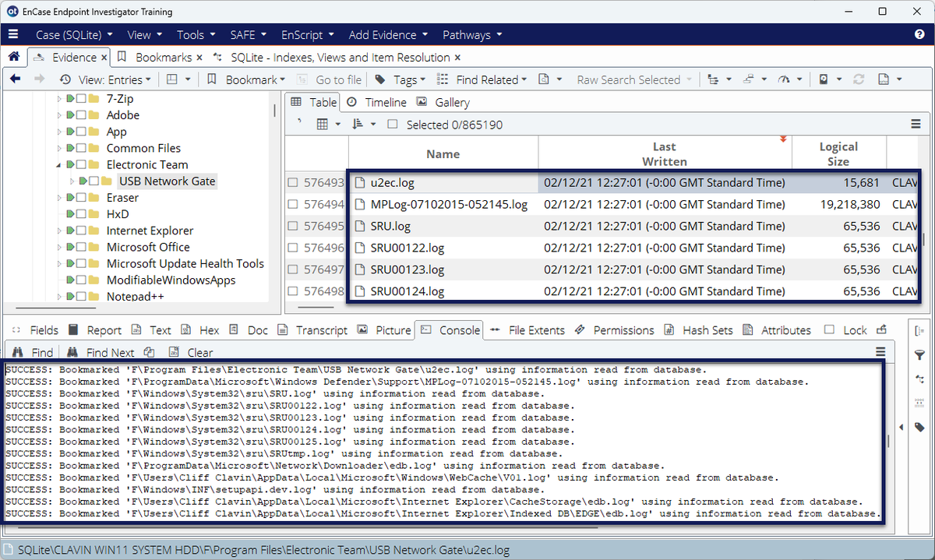
Task: Click the copy icon next to Find Next
Action: 150,352
